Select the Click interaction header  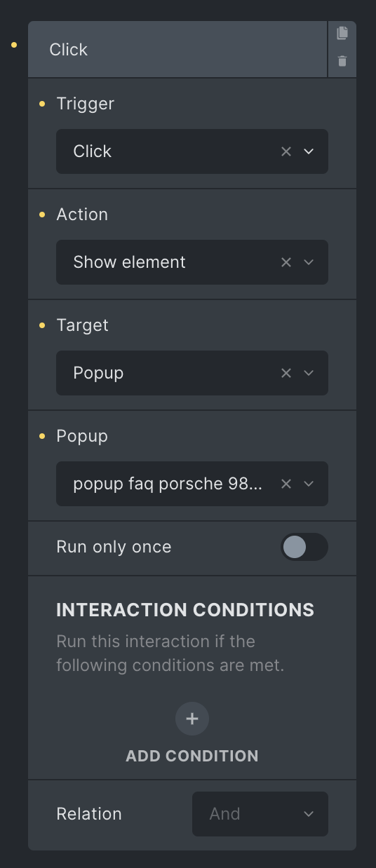tap(177, 49)
